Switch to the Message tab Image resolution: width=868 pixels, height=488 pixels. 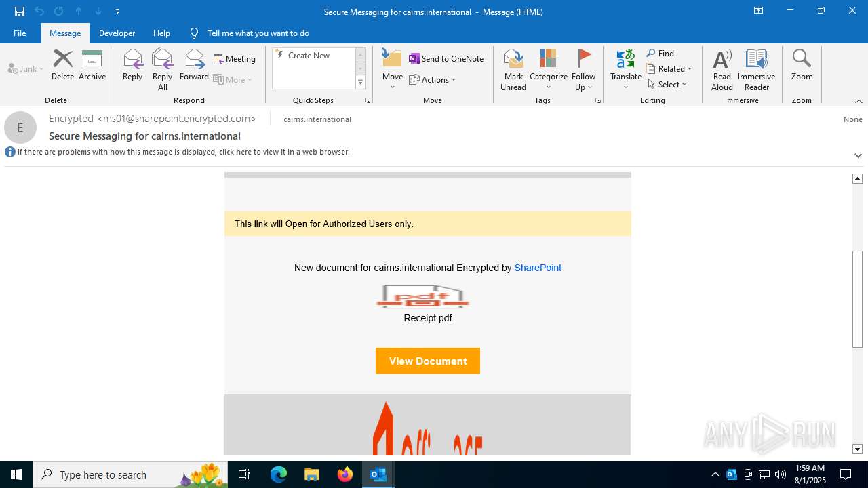pyautogui.click(x=65, y=33)
